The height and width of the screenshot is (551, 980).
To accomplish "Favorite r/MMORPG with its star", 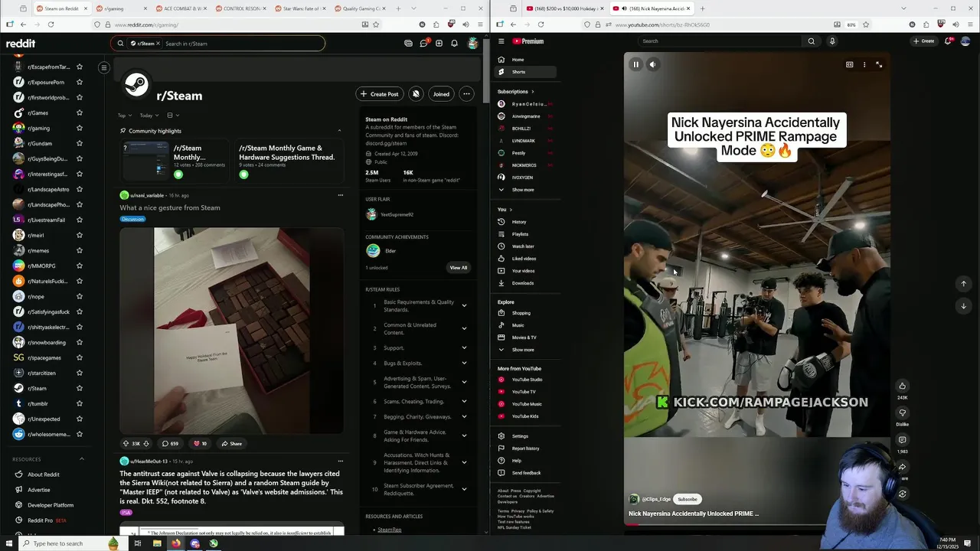I will [x=79, y=266].
